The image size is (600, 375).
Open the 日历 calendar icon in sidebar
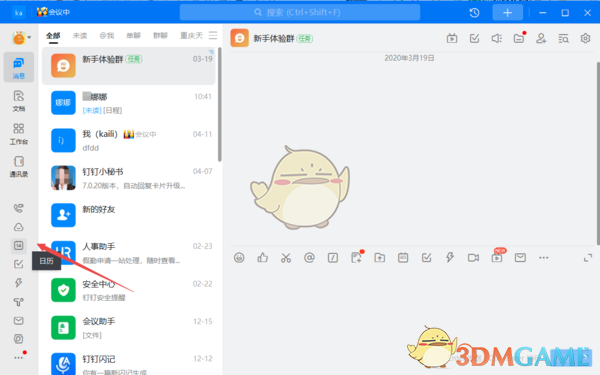pos(18,245)
